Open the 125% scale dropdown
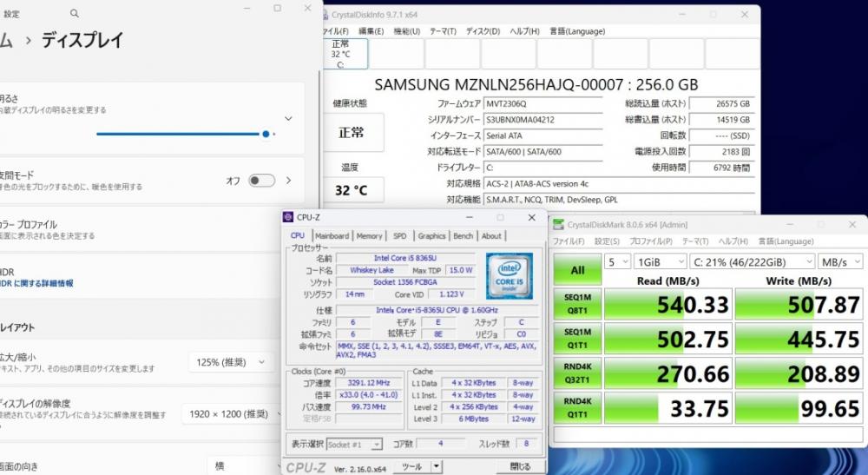Screen dimensions: 868x475 231,362
